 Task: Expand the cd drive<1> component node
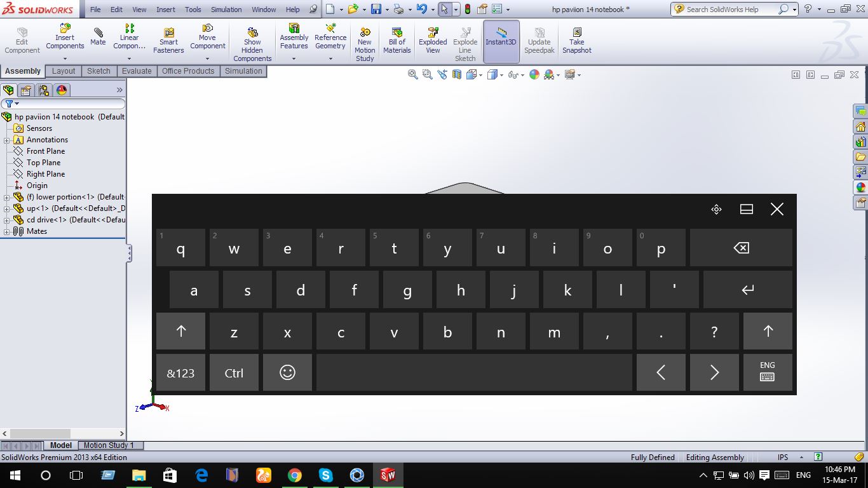click(x=7, y=220)
